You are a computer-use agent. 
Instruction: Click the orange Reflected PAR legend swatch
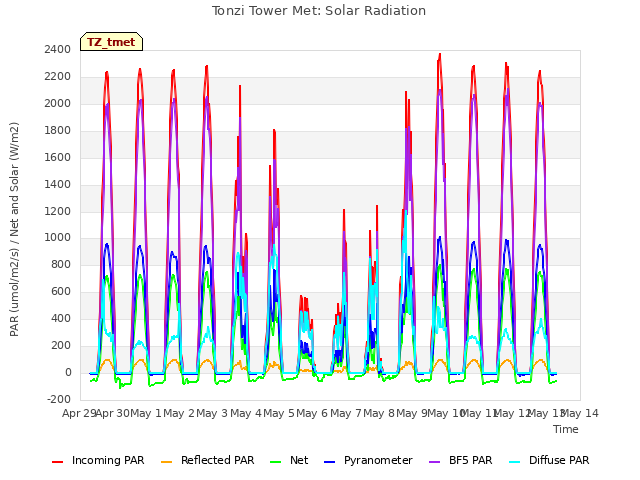coord(167,462)
